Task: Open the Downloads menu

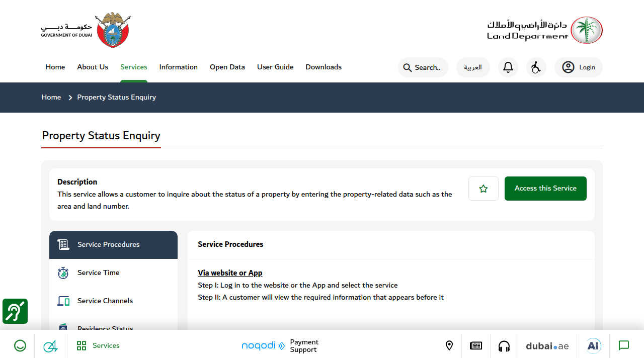Action: pyautogui.click(x=324, y=67)
